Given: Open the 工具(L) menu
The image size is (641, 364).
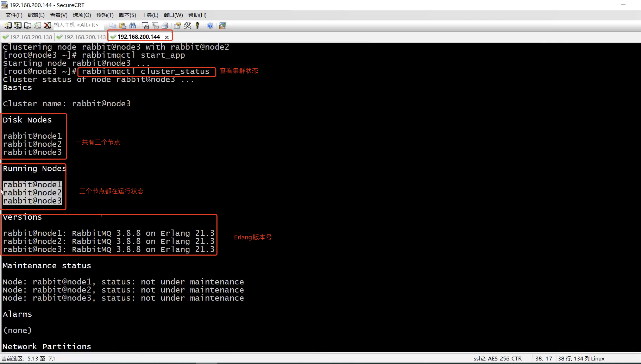Looking at the screenshot, I should point(150,15).
